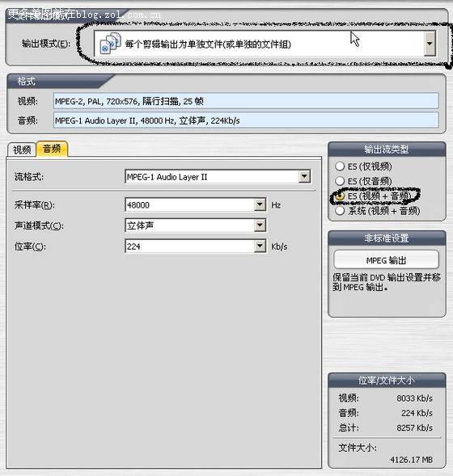Click the 采样率 value field showing 48000
The image size is (453, 476).
coord(189,205)
